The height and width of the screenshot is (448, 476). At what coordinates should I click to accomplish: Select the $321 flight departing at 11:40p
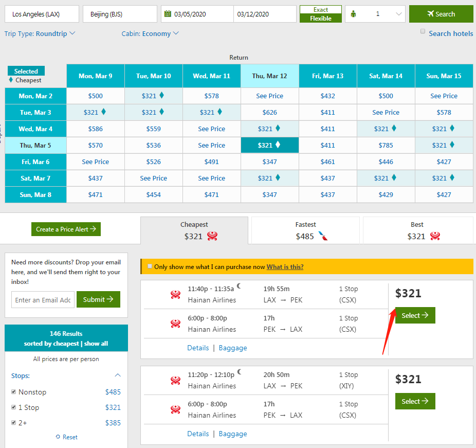(415, 315)
